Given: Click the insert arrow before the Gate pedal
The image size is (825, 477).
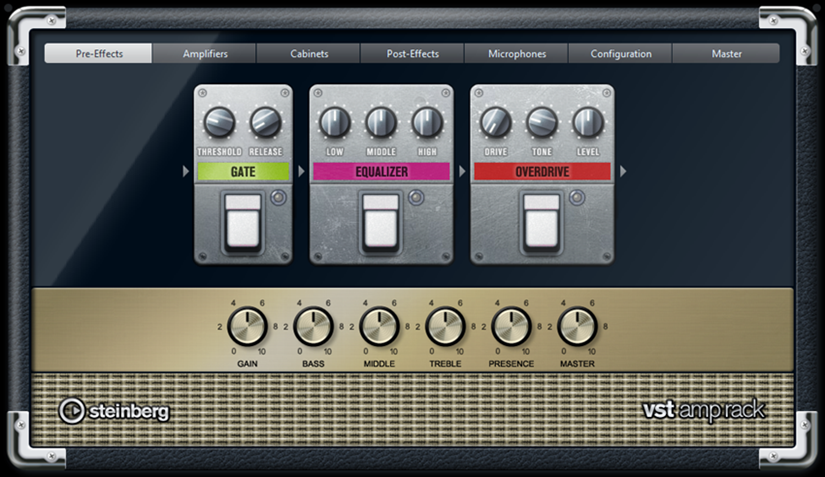Looking at the screenshot, I should (185, 171).
